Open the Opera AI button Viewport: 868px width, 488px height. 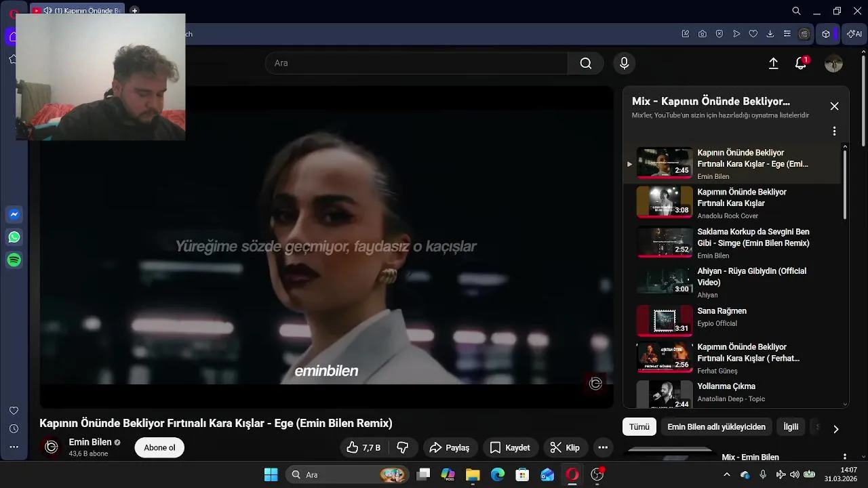(854, 34)
